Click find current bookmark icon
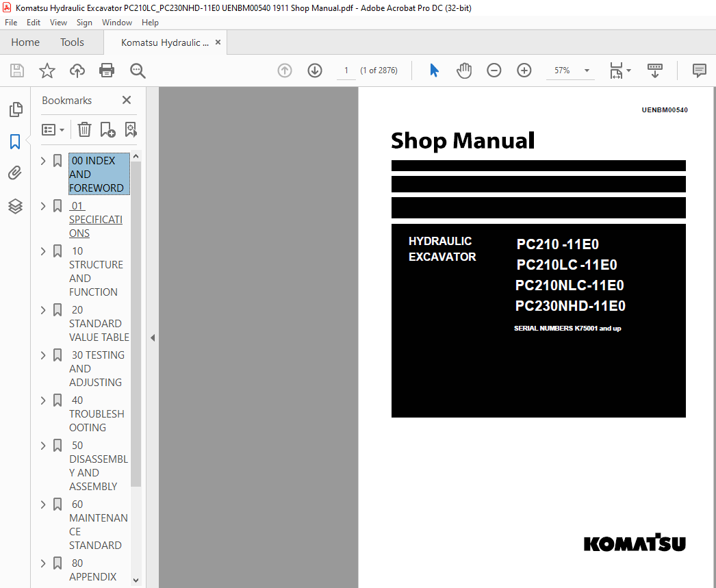 click(x=131, y=129)
